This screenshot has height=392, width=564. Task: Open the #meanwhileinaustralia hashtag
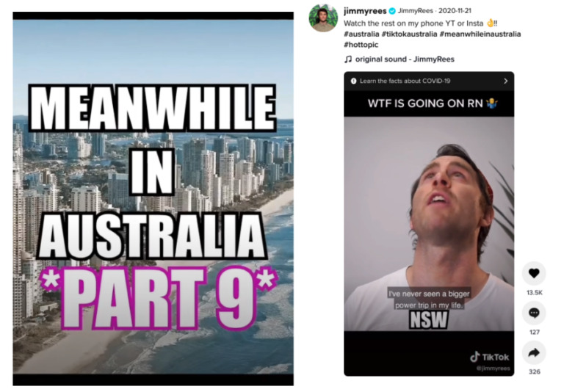[480, 35]
